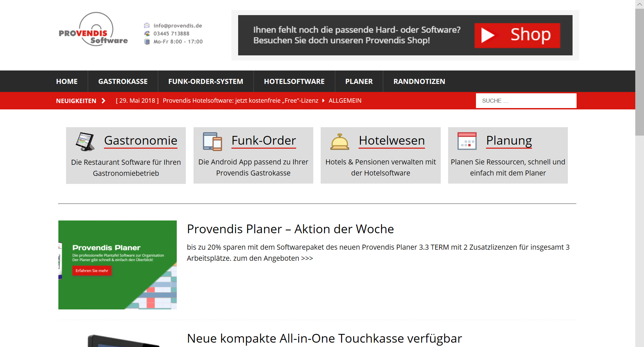Click the small arrow before ALLGEMEIN
Screen dimensions: 644x347
pyautogui.click(x=323, y=101)
